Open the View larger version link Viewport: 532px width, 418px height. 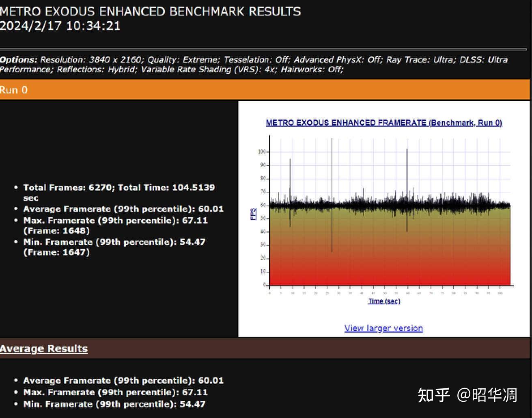(x=383, y=328)
